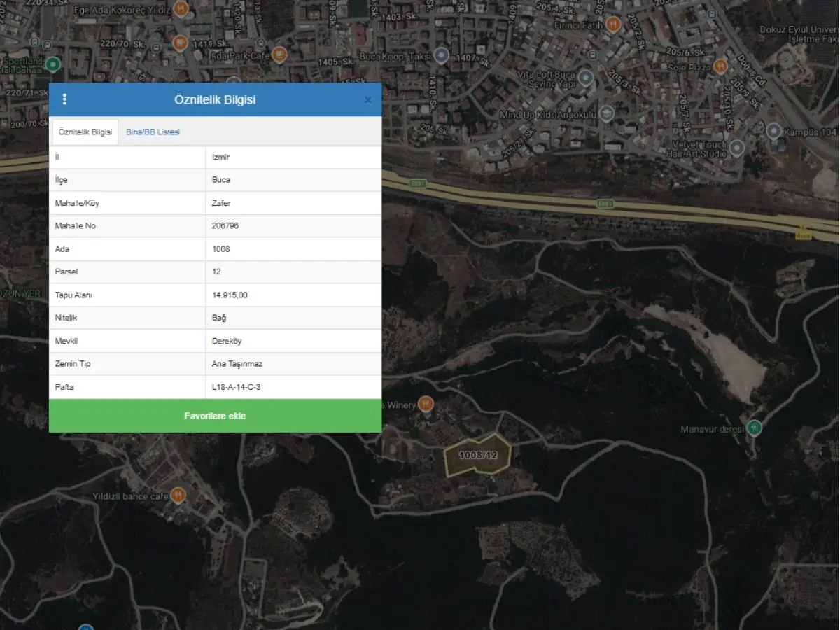The image size is (840, 630).
Task: Close the Öznitelik Bilgisi panel
Action: click(x=367, y=100)
